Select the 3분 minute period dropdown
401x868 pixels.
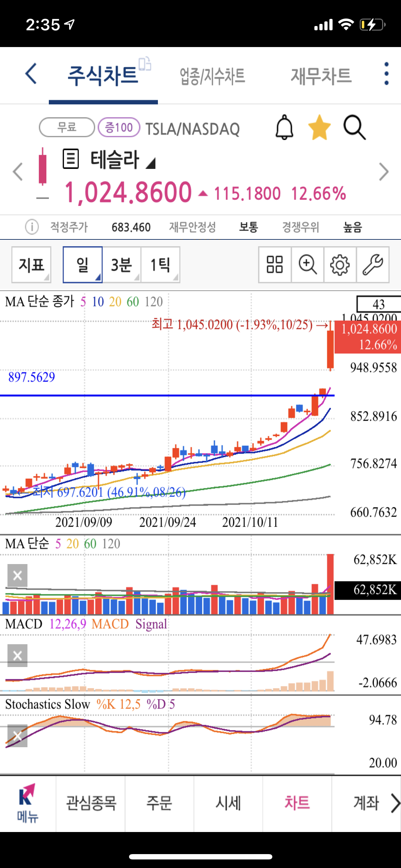[122, 265]
